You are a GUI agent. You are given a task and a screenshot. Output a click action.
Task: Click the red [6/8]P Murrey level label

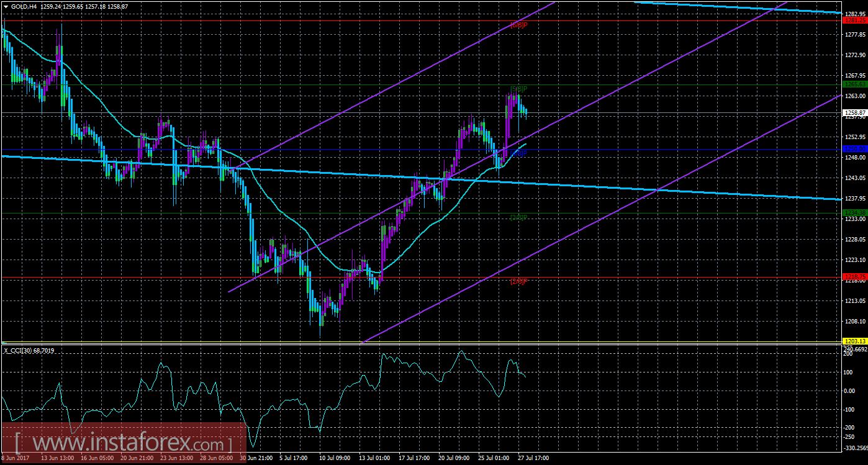tap(519, 25)
